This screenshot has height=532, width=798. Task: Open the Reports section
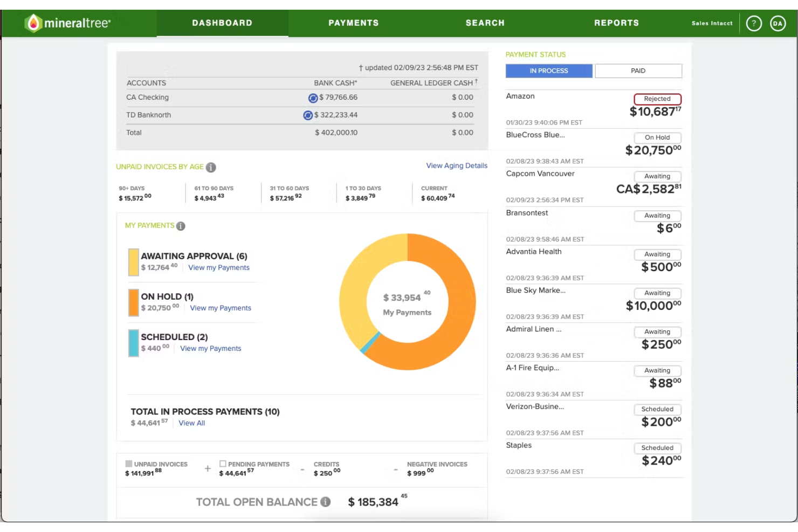[617, 23]
